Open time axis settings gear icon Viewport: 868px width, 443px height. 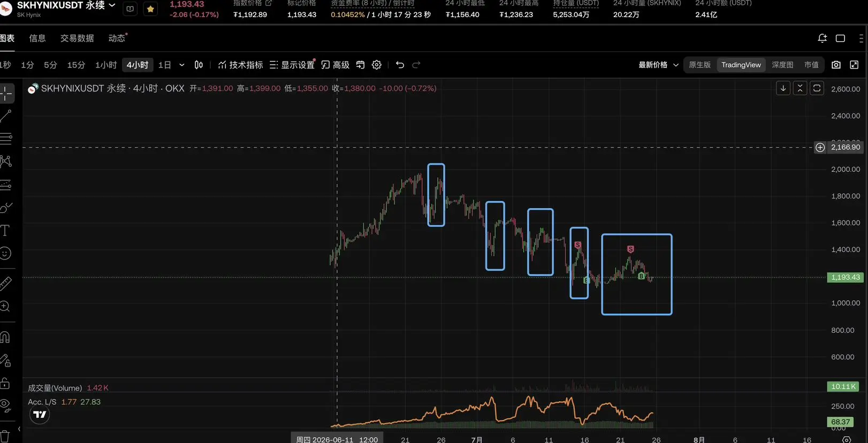coord(847,439)
